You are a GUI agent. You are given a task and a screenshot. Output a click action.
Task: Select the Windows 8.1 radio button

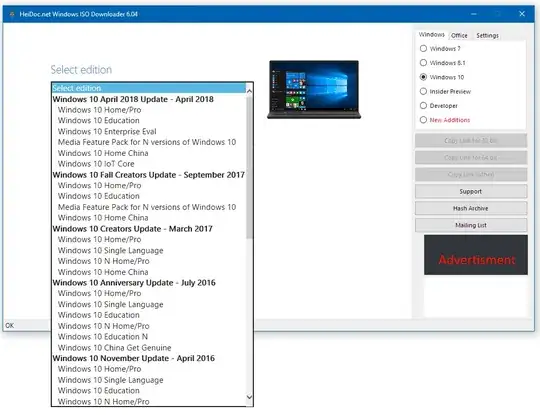(x=423, y=63)
